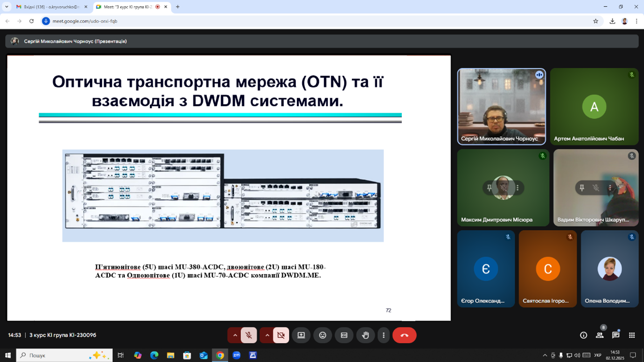
Task: Click the presentation bar Сергій Миколайович Чорноус
Action: coord(322,42)
